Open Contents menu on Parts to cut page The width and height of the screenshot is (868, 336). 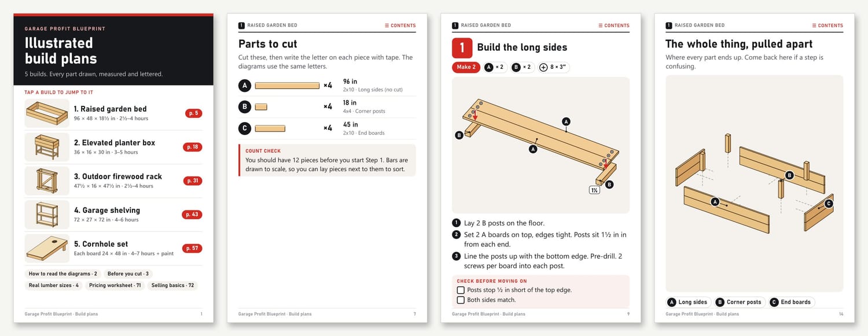coord(400,25)
